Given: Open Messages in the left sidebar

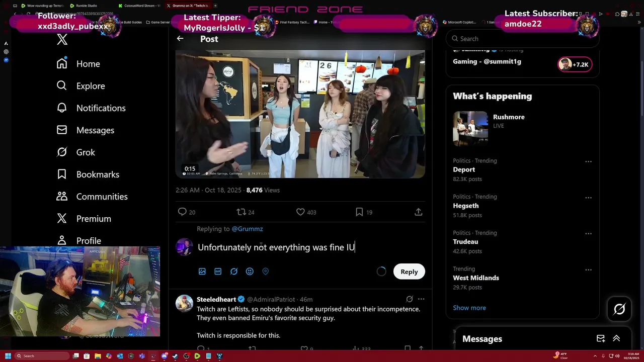Looking at the screenshot, I should [85, 130].
